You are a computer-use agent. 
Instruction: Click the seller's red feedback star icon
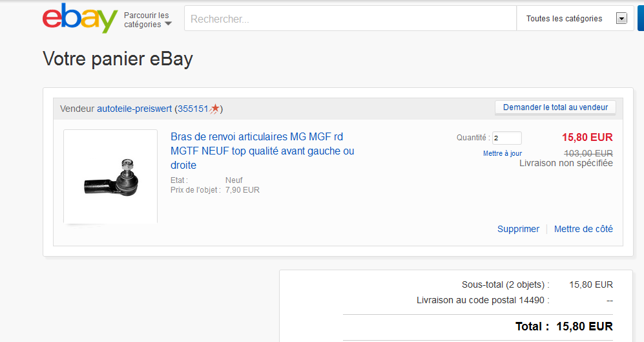pyautogui.click(x=214, y=108)
